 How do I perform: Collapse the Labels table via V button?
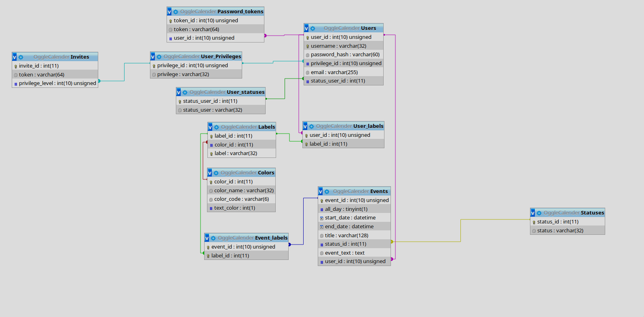coord(210,127)
